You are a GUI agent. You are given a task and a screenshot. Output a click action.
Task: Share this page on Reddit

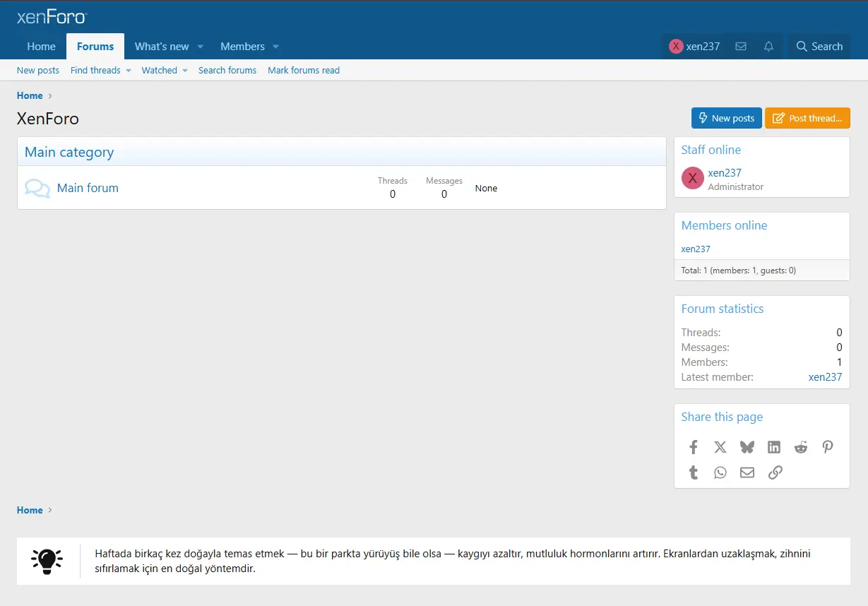[801, 447]
